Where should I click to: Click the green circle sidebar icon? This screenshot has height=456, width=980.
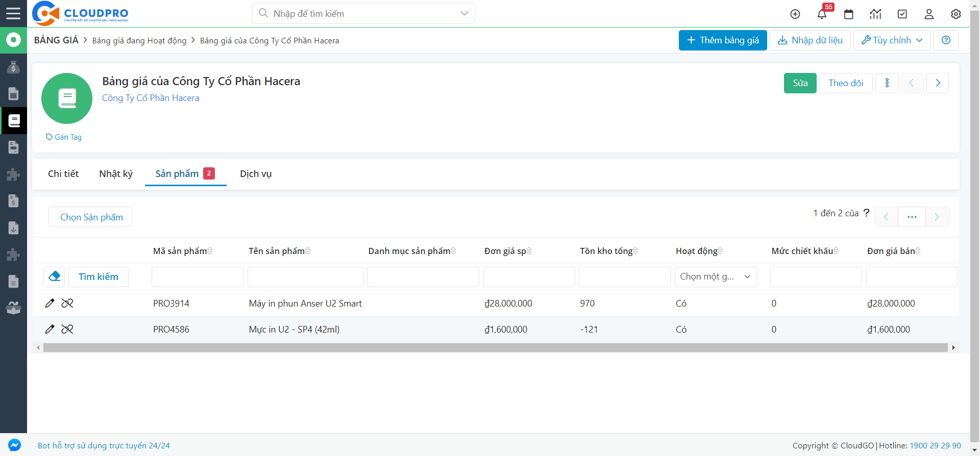13,40
